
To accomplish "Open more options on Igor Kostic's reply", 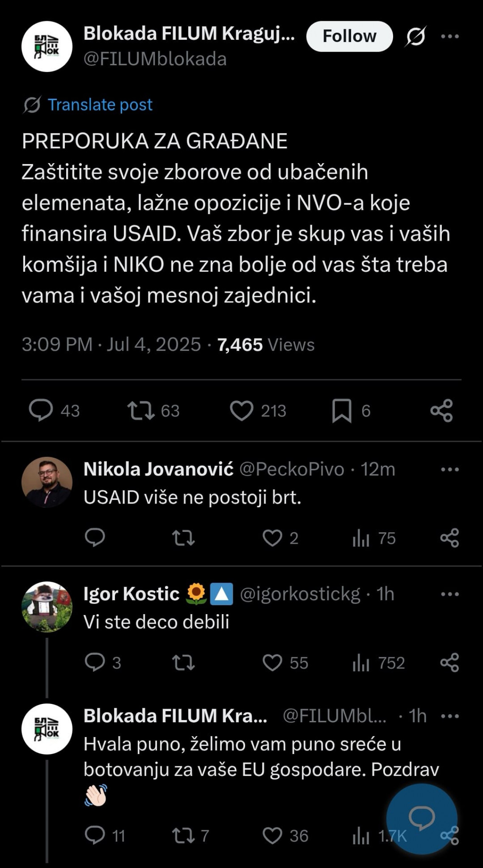I will [450, 594].
